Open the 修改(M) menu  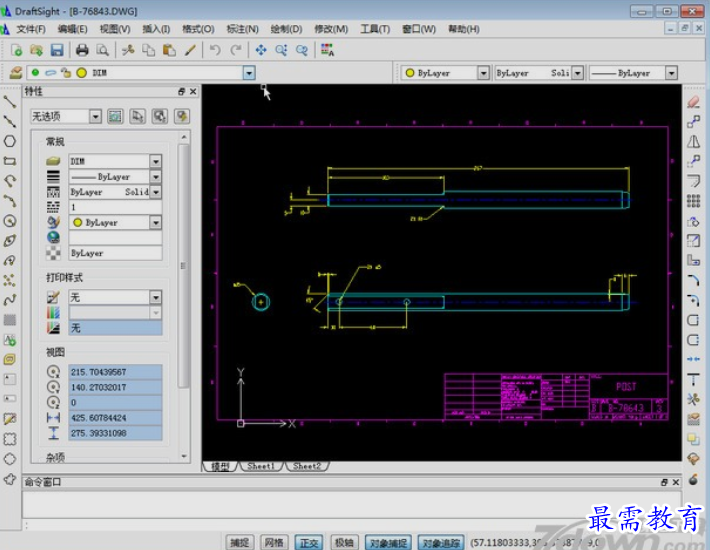click(x=331, y=29)
